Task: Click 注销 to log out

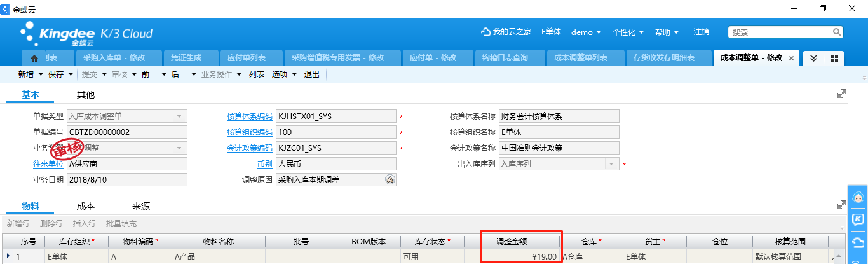Action: pyautogui.click(x=702, y=32)
